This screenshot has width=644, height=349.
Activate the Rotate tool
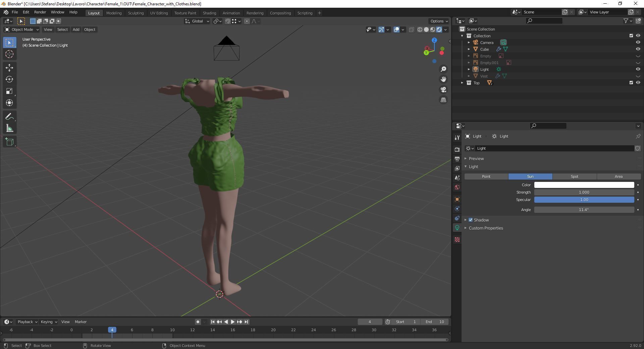tap(9, 79)
